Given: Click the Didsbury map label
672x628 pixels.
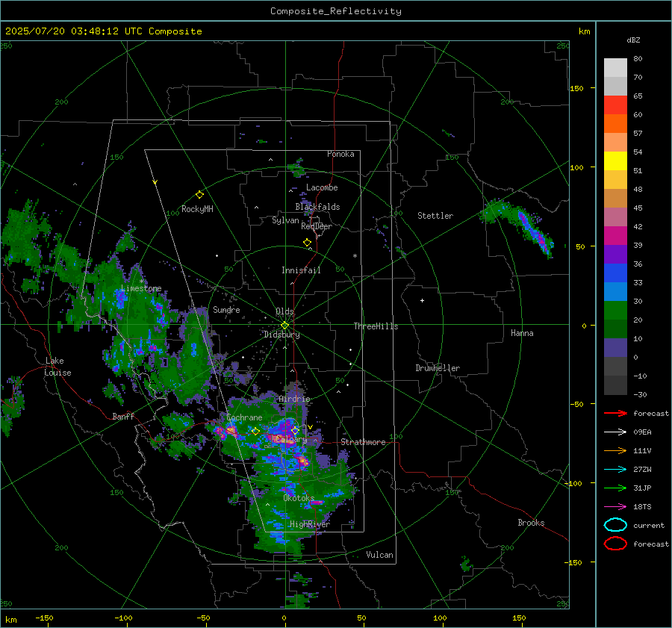Looking at the screenshot, I should [281, 335].
